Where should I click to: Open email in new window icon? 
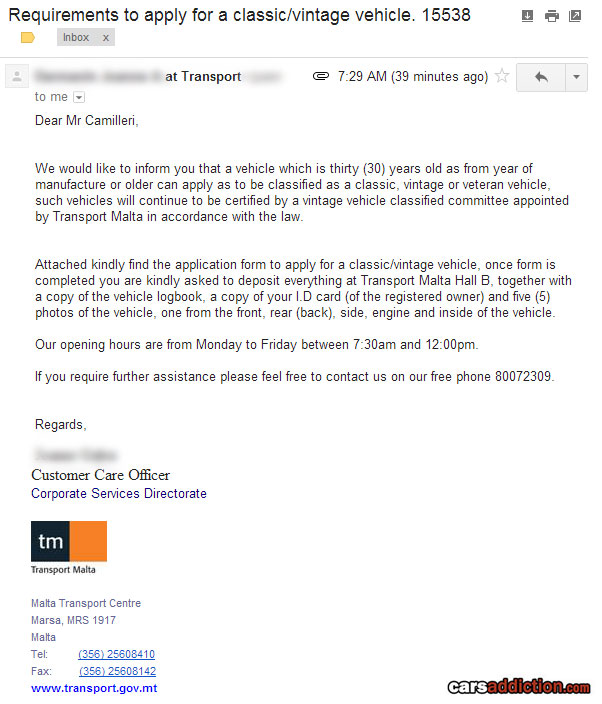pos(575,16)
